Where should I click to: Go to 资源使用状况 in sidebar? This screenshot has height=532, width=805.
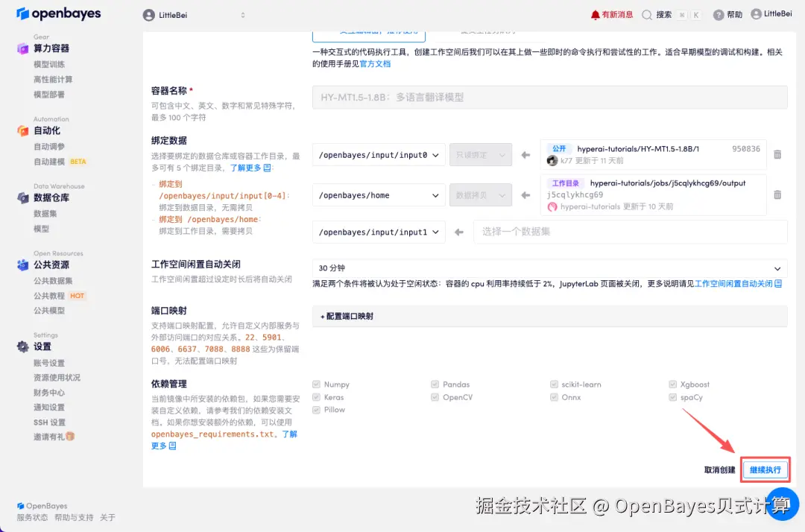tap(57, 378)
